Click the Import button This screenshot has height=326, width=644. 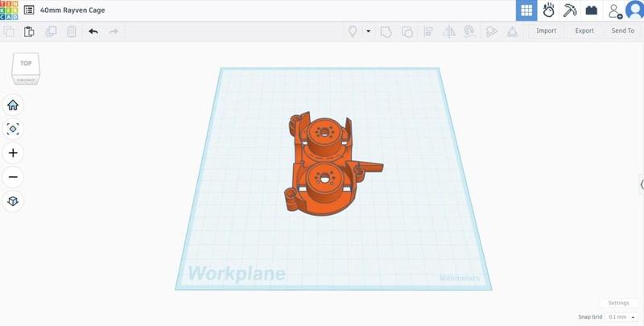(x=547, y=31)
